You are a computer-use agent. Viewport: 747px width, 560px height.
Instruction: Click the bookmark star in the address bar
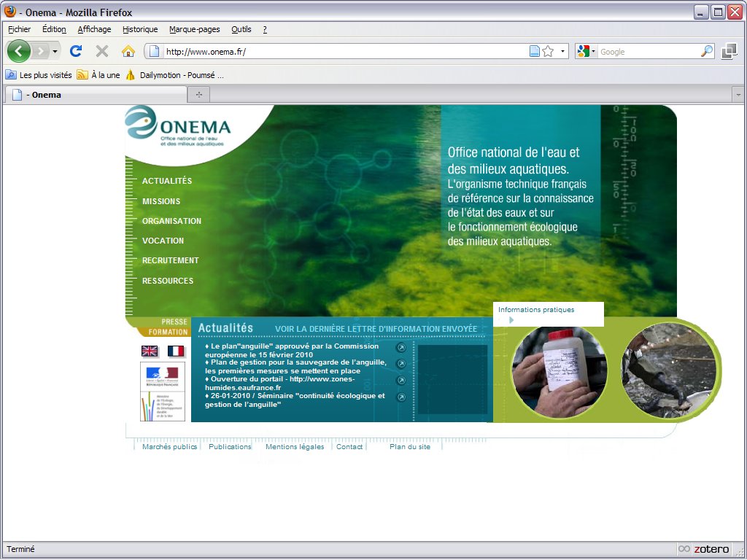[548, 51]
